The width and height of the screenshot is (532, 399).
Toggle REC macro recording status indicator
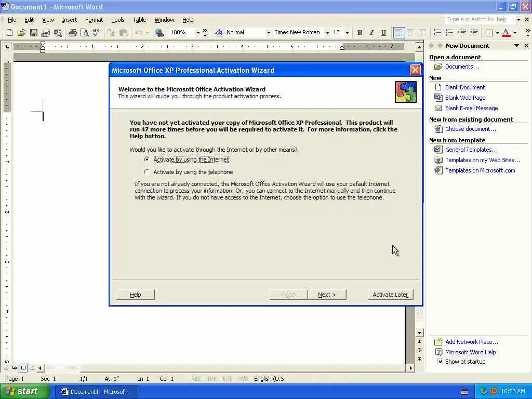(x=196, y=379)
